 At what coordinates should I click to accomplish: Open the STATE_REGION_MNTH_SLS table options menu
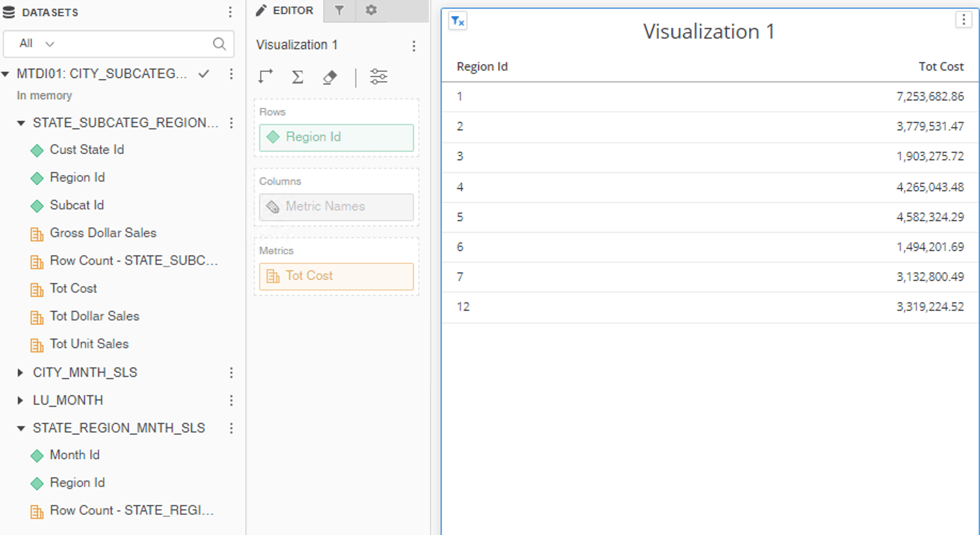pyautogui.click(x=231, y=428)
